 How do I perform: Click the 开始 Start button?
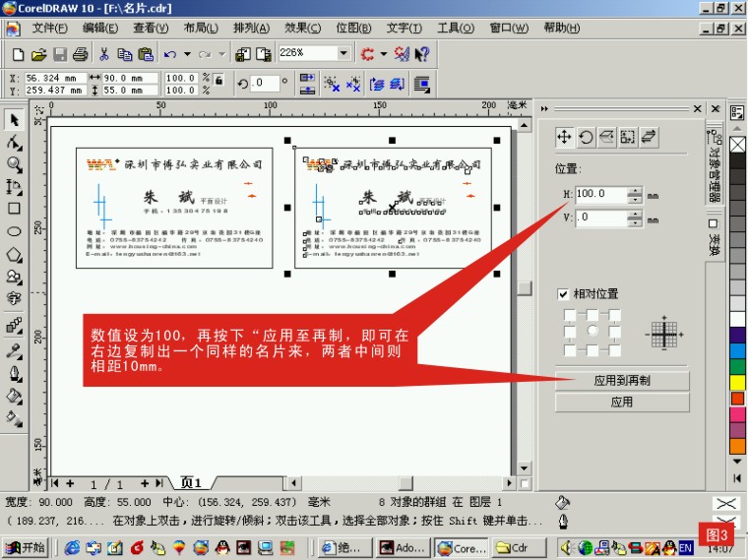26,547
